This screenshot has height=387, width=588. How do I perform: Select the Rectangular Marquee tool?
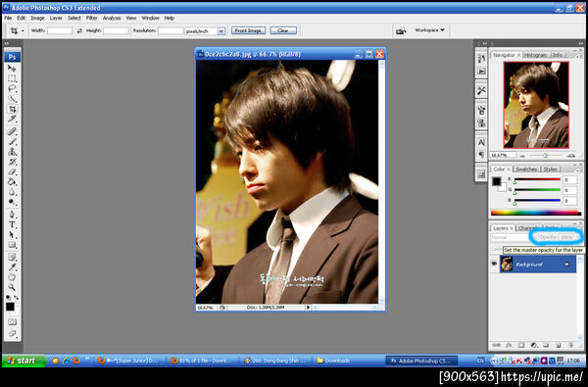pos(12,78)
